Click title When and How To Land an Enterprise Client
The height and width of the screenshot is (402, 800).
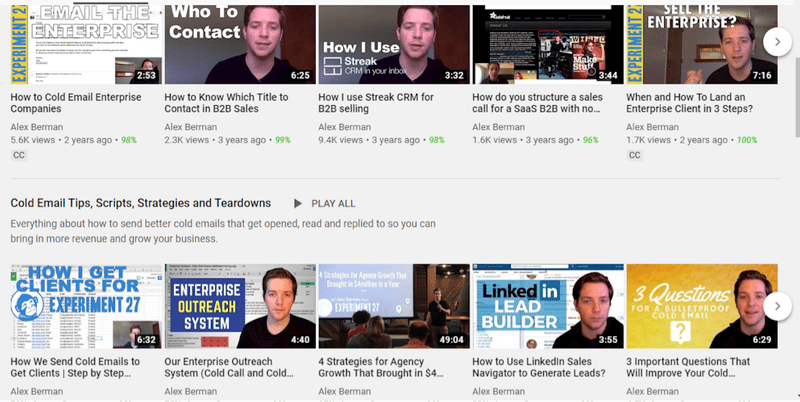click(689, 103)
